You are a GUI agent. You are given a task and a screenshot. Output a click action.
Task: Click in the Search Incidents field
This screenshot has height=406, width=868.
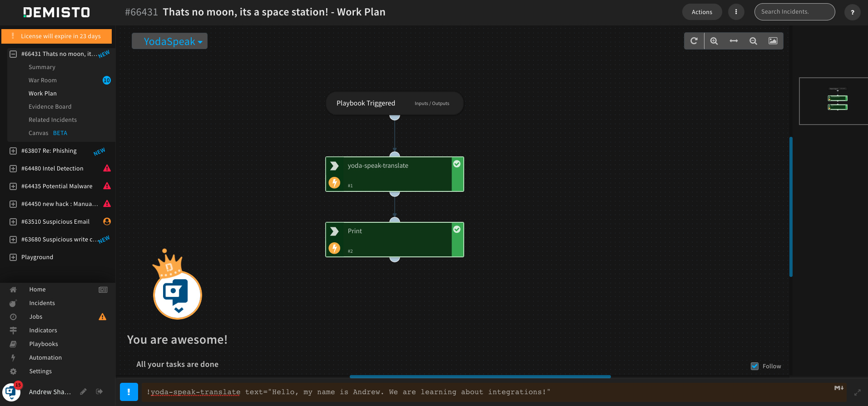click(x=794, y=12)
